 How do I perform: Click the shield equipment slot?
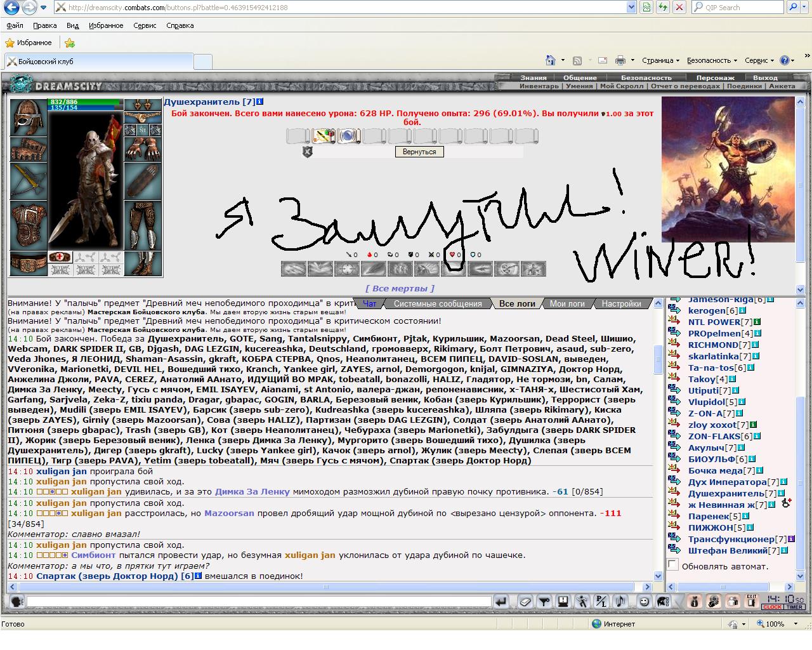(143, 182)
